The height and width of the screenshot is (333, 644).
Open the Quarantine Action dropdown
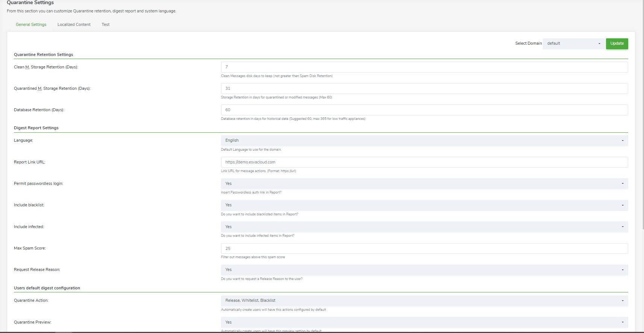(424, 301)
